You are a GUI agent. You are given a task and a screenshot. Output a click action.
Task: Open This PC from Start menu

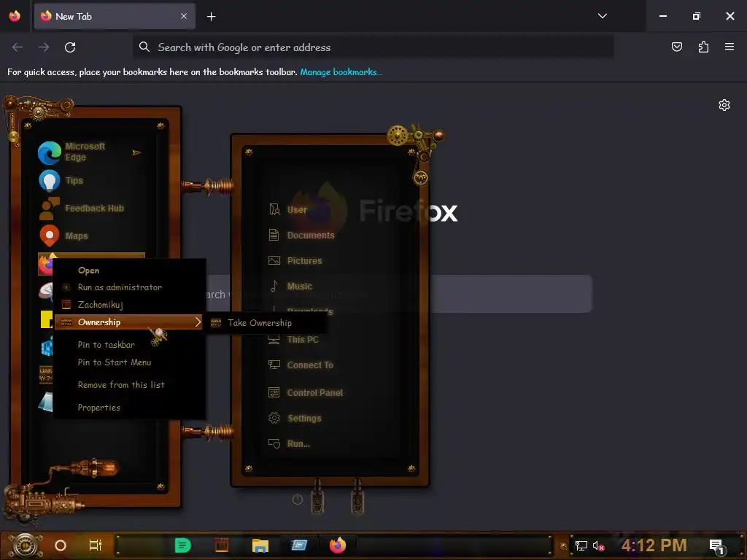[x=293, y=340]
